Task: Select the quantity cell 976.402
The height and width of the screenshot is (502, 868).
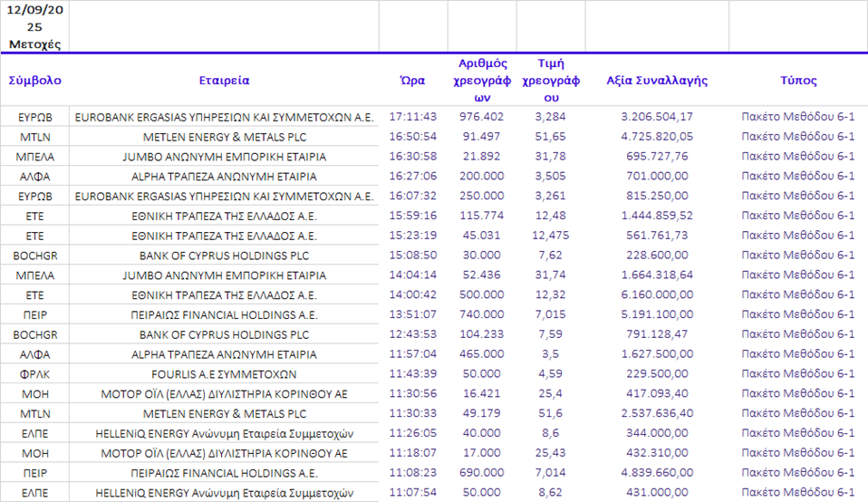Action: click(x=481, y=117)
